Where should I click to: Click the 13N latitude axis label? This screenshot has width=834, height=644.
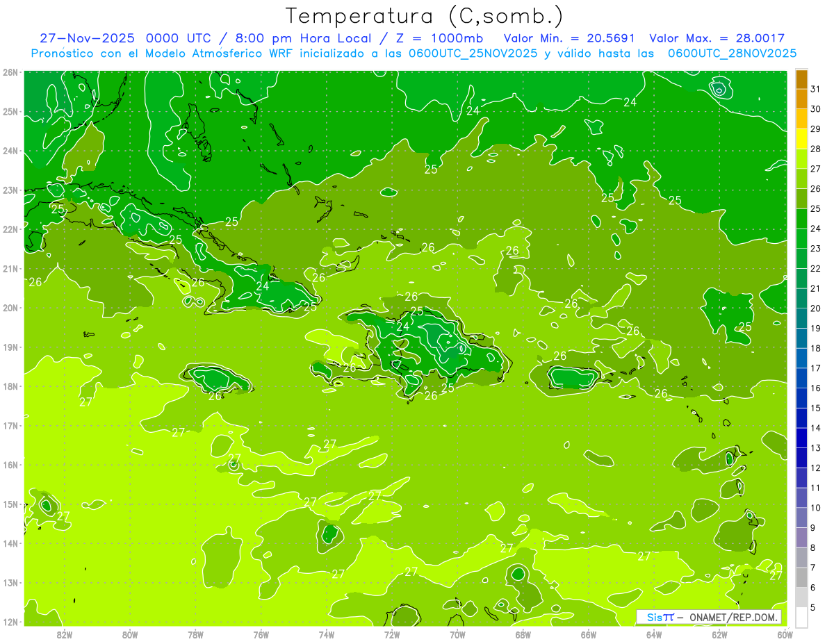10,583
